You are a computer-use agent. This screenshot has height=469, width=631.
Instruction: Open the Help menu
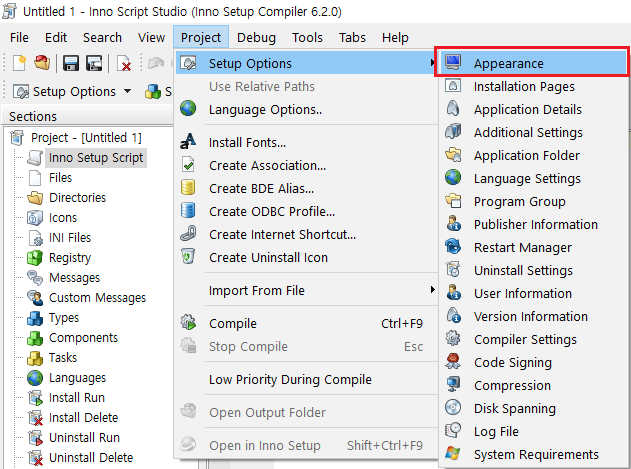[x=395, y=37]
